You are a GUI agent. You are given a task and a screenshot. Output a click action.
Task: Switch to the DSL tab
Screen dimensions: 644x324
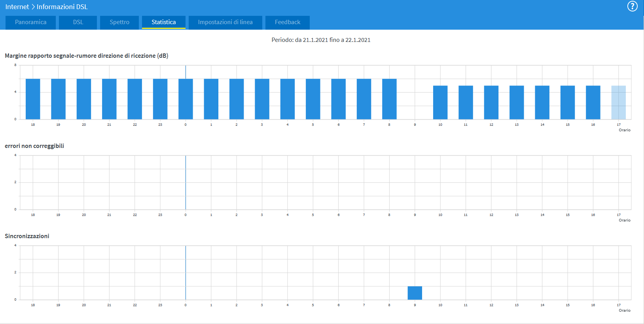(78, 22)
